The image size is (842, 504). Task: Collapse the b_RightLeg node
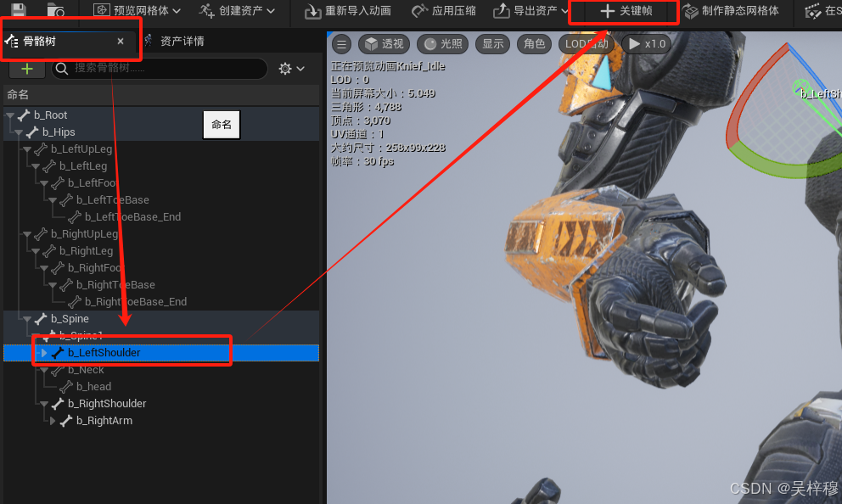tap(36, 251)
